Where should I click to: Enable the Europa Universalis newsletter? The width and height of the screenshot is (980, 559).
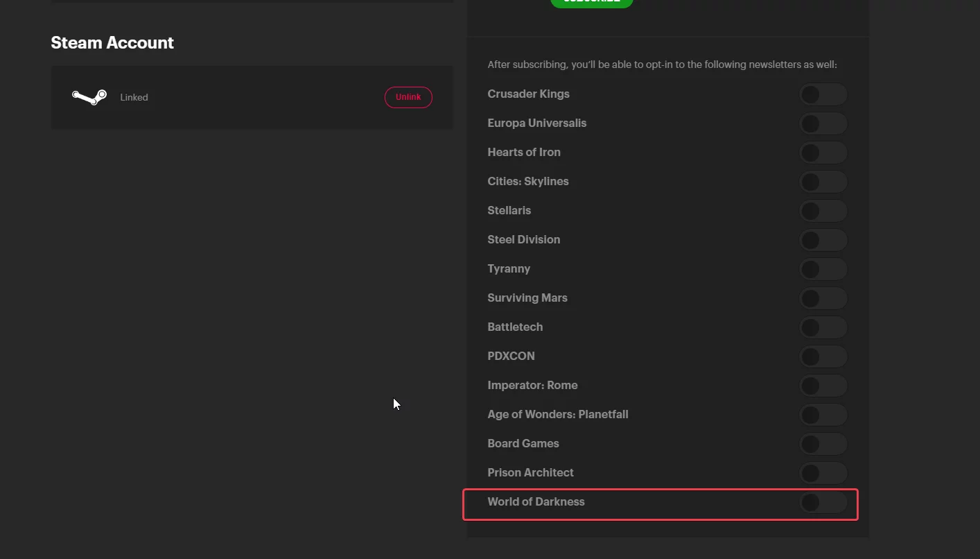pyautogui.click(x=823, y=123)
